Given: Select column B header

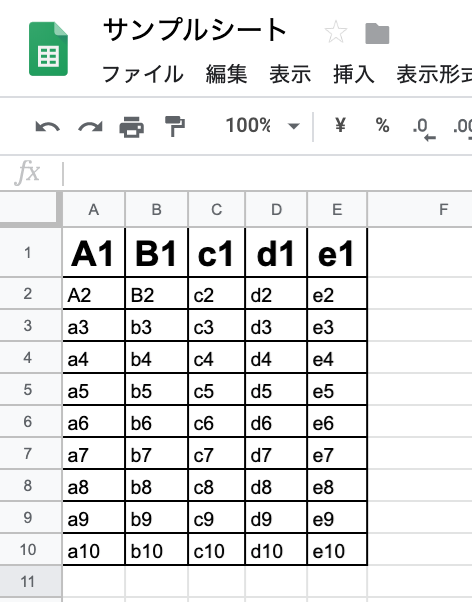Looking at the screenshot, I should tap(157, 209).
